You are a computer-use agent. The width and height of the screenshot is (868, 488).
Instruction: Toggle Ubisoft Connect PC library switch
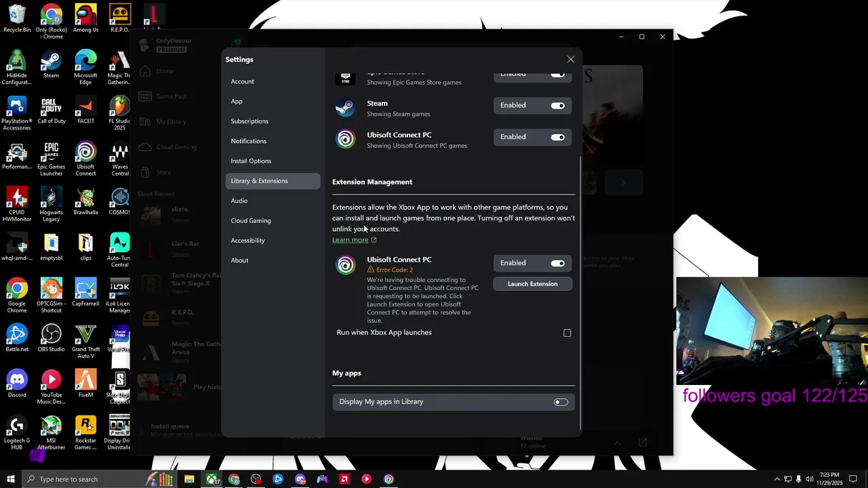[x=557, y=138]
